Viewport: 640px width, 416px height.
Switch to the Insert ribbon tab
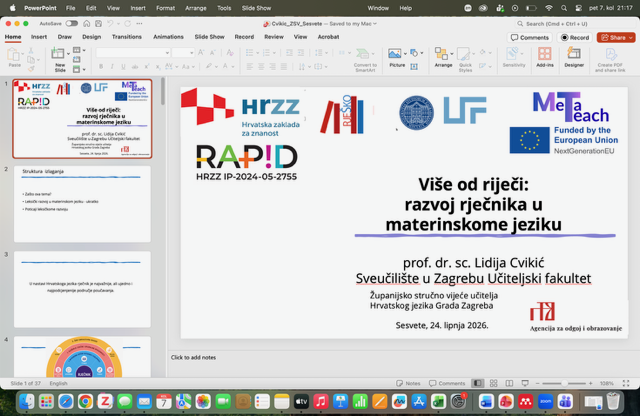point(39,37)
